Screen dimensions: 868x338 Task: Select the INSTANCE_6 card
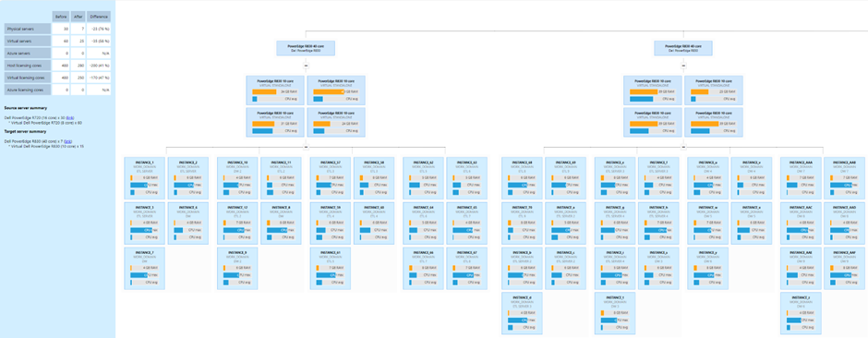[188, 223]
